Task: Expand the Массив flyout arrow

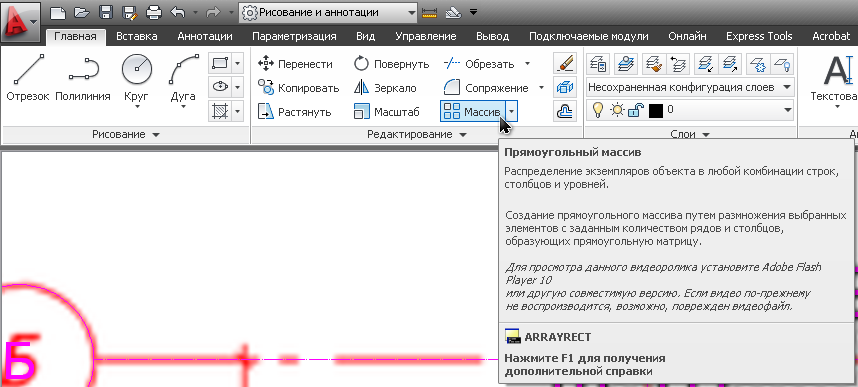Action: point(511,112)
